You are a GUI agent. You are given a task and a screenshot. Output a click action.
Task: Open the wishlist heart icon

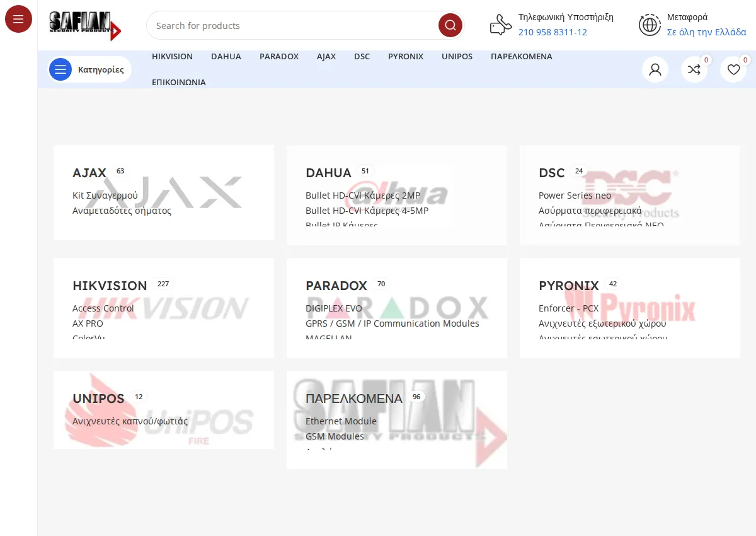click(x=733, y=69)
